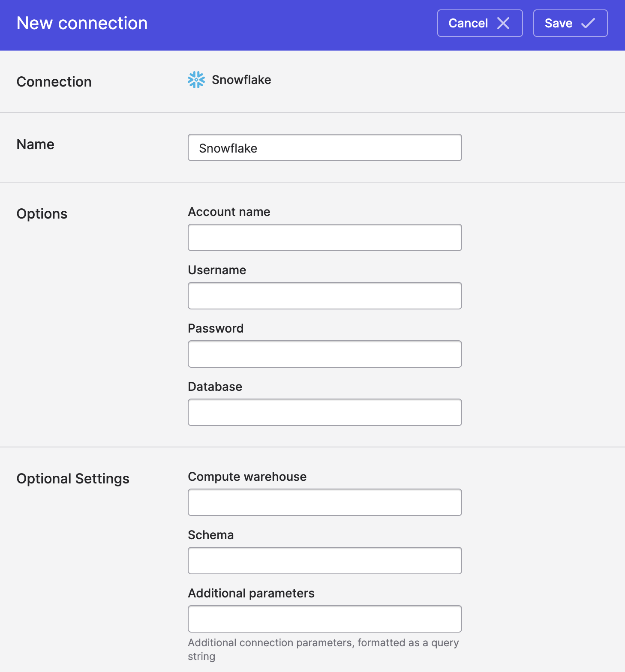Select the Schema input box

(325, 561)
